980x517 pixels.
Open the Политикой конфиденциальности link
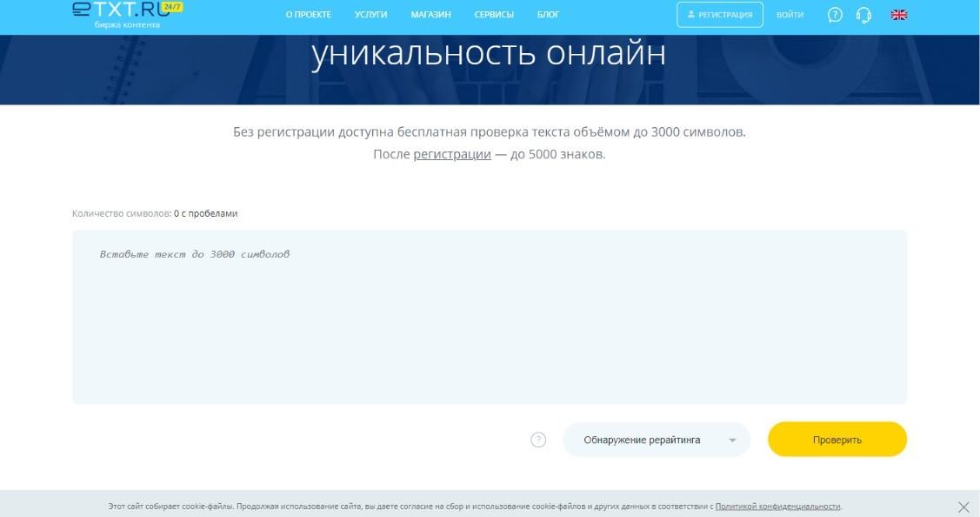pos(777,507)
